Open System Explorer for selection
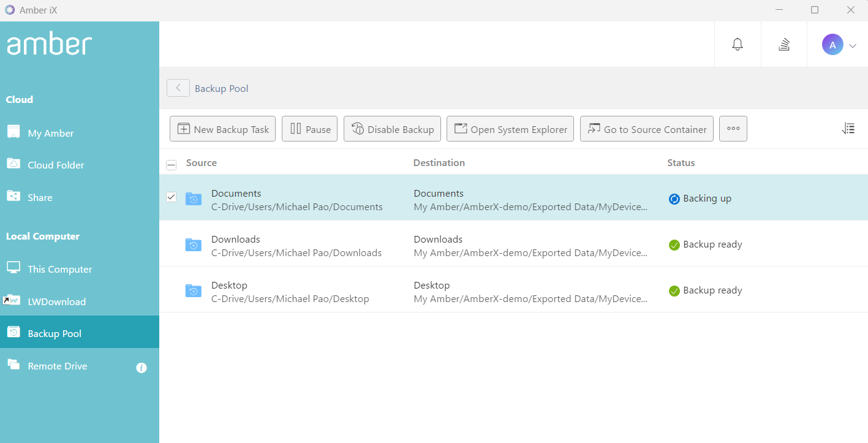 pos(510,129)
